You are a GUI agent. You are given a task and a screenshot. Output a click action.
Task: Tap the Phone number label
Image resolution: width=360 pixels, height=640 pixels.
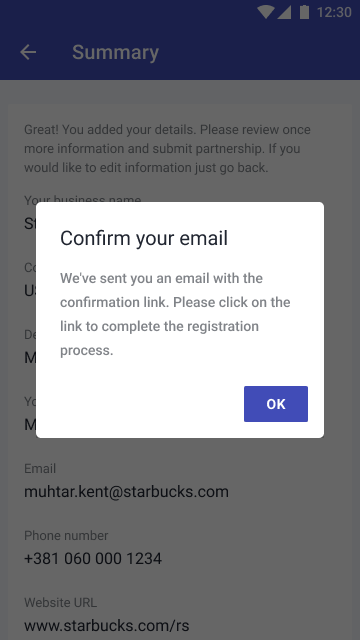click(66, 535)
